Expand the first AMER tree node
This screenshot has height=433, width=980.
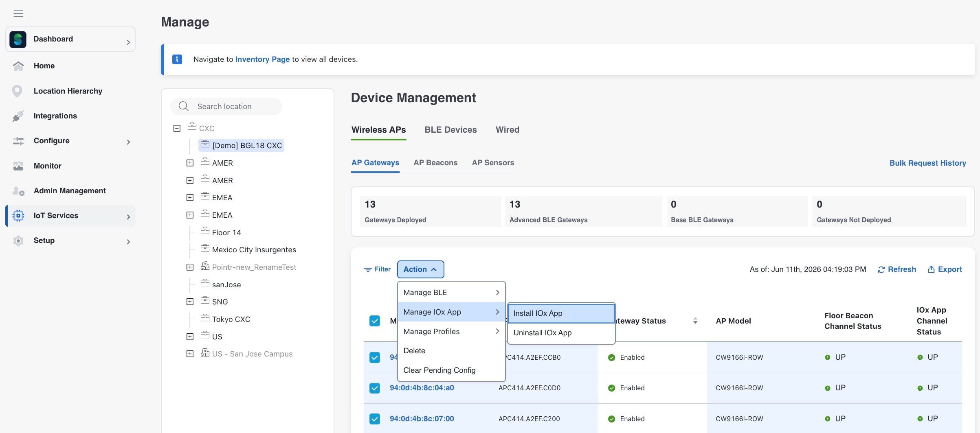[x=190, y=163]
